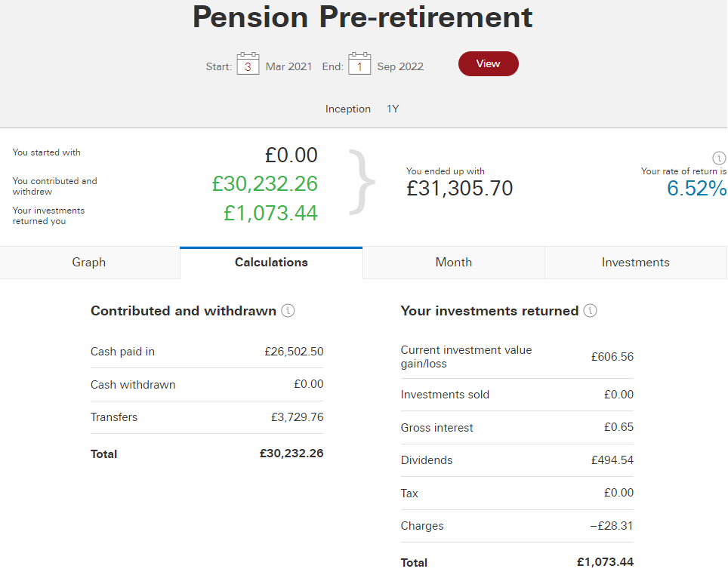Click the red View button
Image resolution: width=728 pixels, height=578 pixels.
(488, 63)
